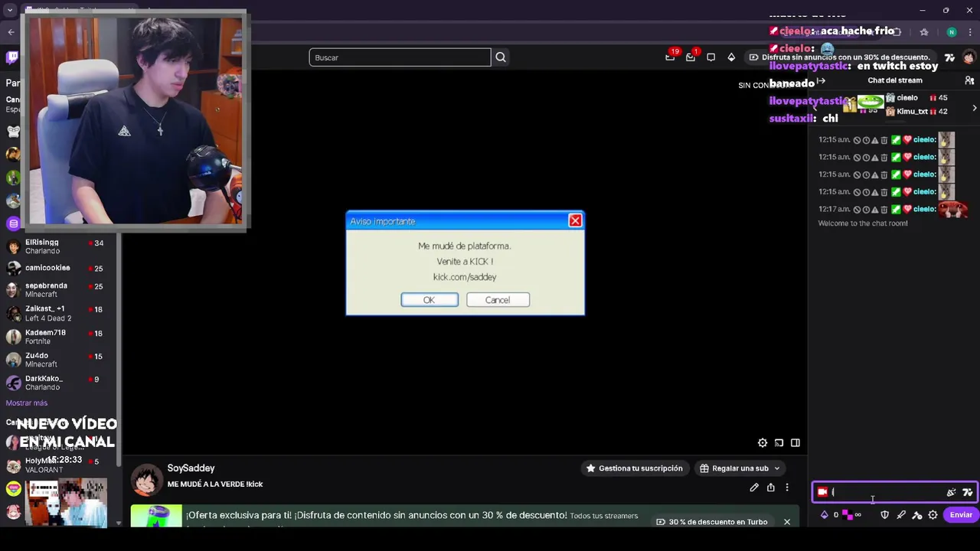Click the Enviar chat button
The height and width of the screenshot is (551, 980).
(x=961, y=515)
